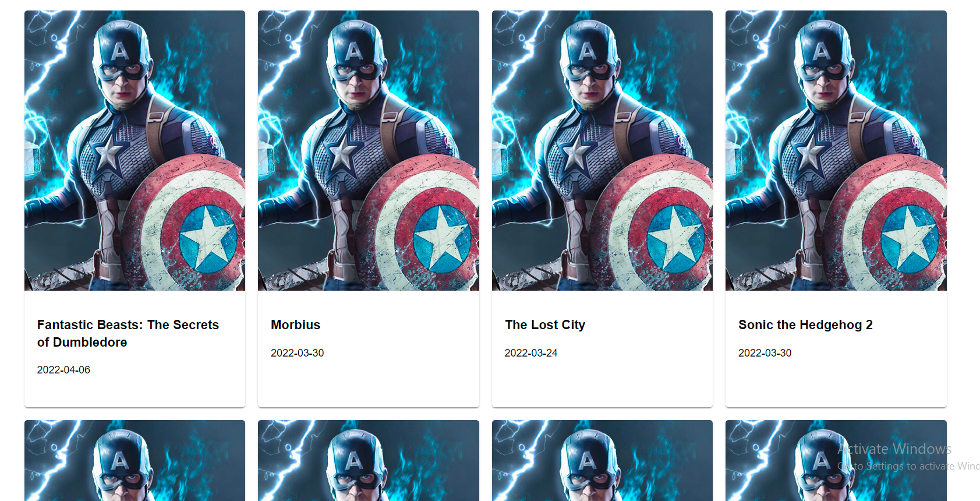
Task: Click the 2022-04-06 release date
Action: [x=63, y=370]
